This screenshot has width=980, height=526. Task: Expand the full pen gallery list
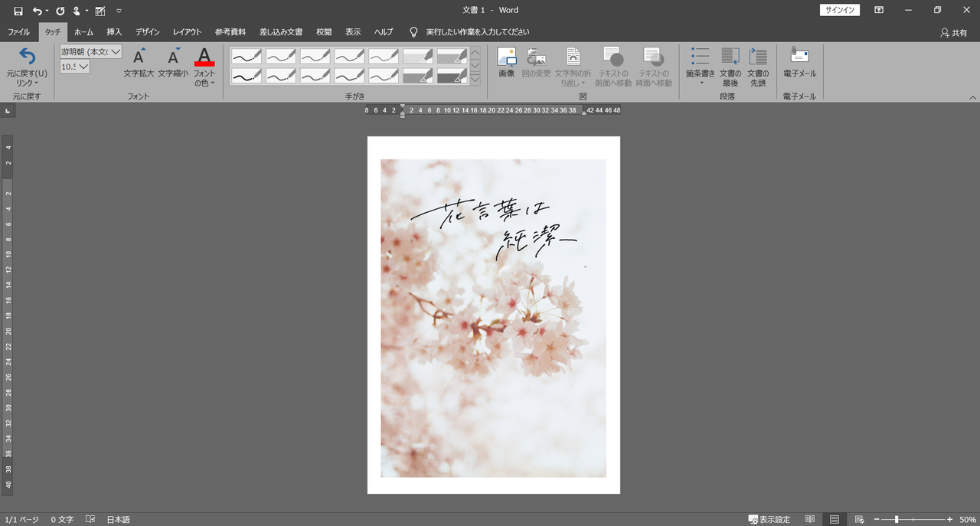pos(475,79)
